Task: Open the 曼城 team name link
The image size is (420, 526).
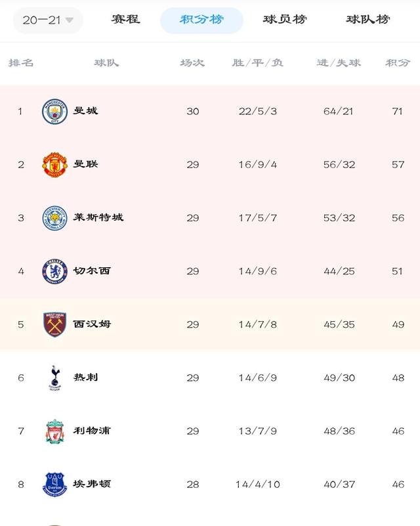Action: pyautogui.click(x=85, y=111)
